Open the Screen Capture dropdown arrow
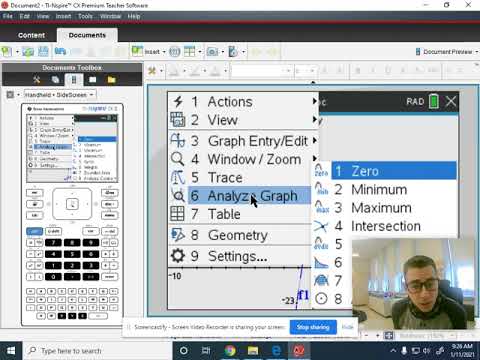480x360 pixels. (x=223, y=52)
